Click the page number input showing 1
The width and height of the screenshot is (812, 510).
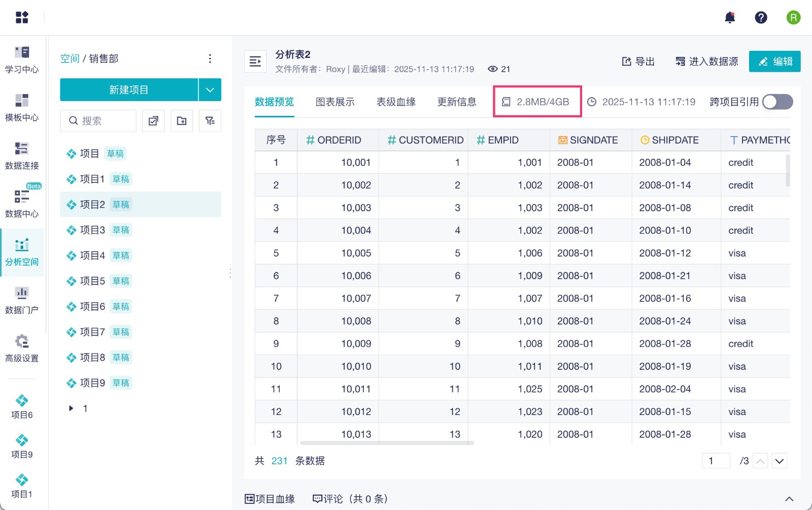click(x=716, y=461)
